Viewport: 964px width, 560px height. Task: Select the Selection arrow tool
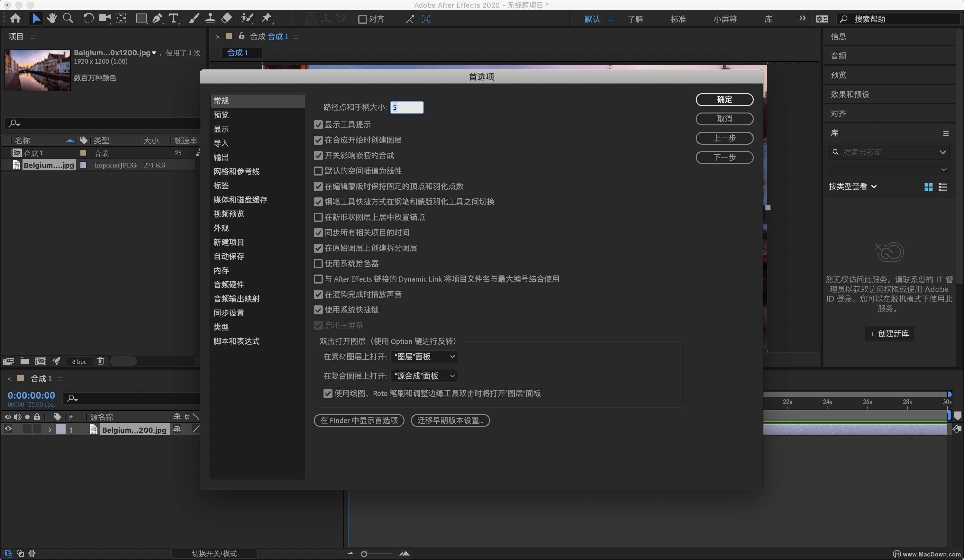(x=36, y=18)
